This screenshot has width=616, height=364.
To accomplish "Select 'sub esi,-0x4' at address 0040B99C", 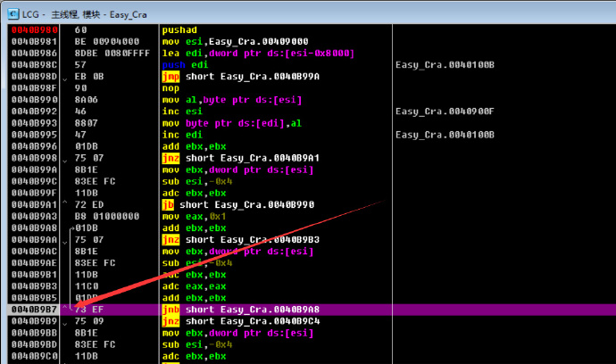I will coord(196,181).
